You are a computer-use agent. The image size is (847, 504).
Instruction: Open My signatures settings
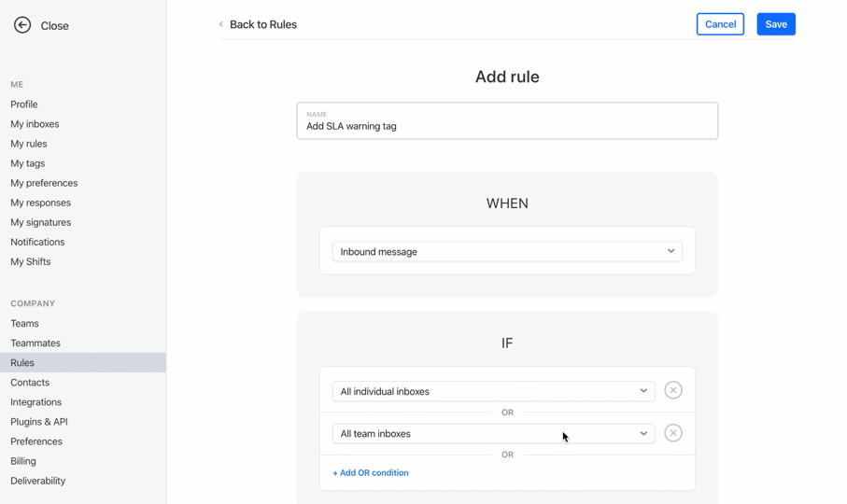tap(40, 222)
